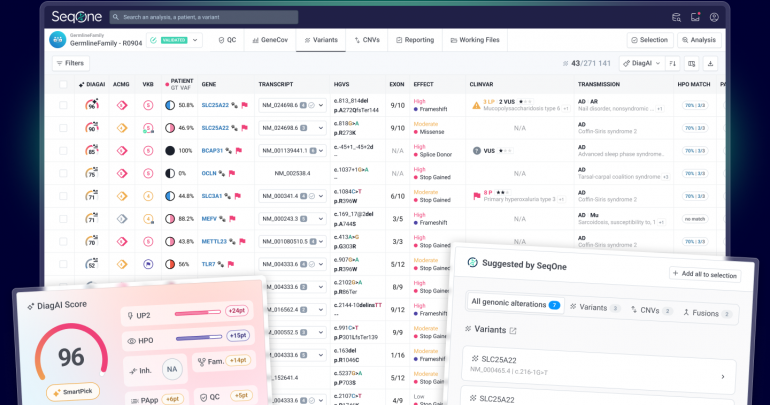770x405 pixels.
Task: Open the column layout icon
Action: (691, 63)
